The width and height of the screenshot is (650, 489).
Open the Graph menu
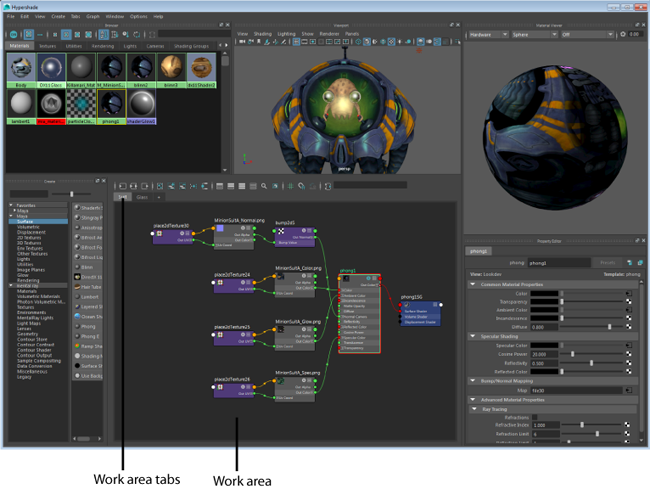point(93,17)
